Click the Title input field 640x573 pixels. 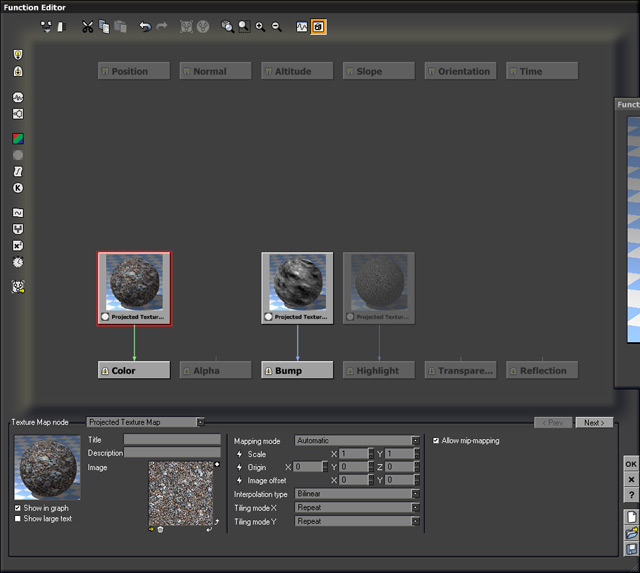pos(172,440)
